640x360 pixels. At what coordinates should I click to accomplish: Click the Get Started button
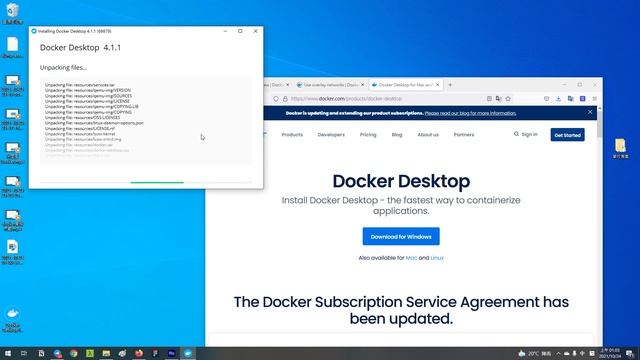[x=567, y=135]
